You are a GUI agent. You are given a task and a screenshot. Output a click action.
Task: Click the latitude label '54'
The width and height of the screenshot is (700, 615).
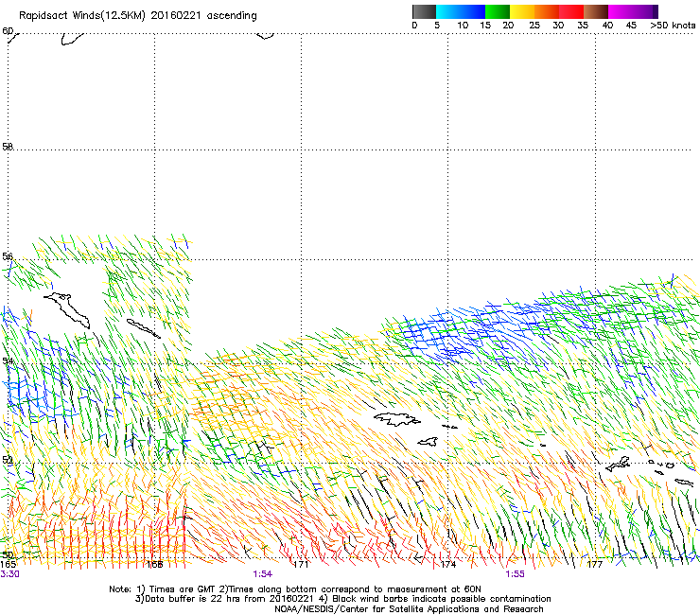(x=8, y=360)
